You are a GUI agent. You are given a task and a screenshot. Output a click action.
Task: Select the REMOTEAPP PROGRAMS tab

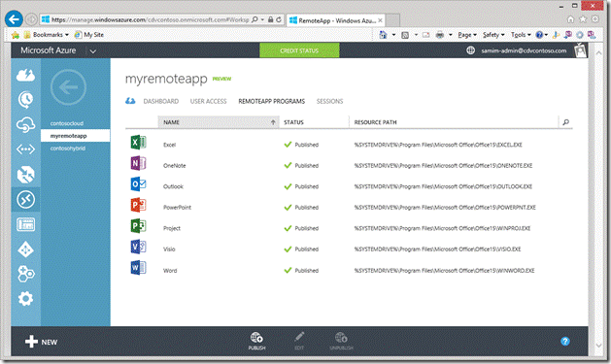pyautogui.click(x=272, y=101)
